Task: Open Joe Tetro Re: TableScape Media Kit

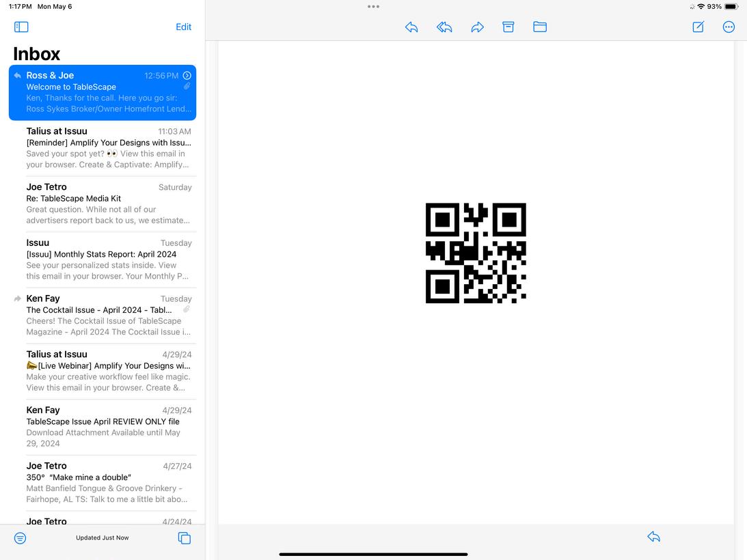Action: coord(103,204)
